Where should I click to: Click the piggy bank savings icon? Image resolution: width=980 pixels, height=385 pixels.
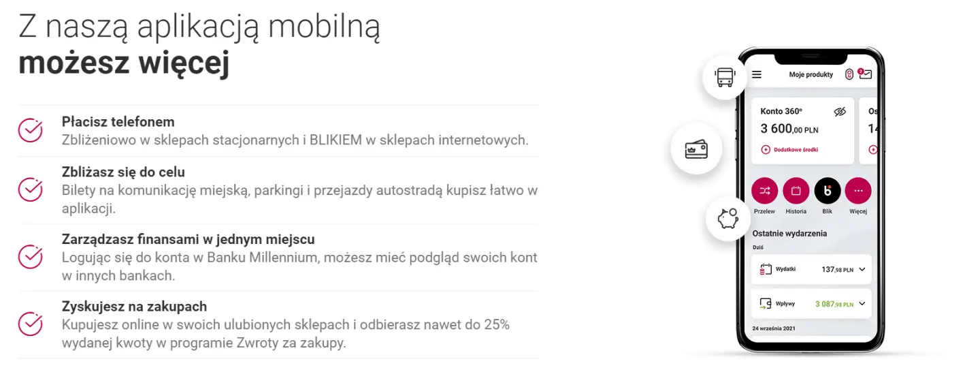pyautogui.click(x=728, y=219)
